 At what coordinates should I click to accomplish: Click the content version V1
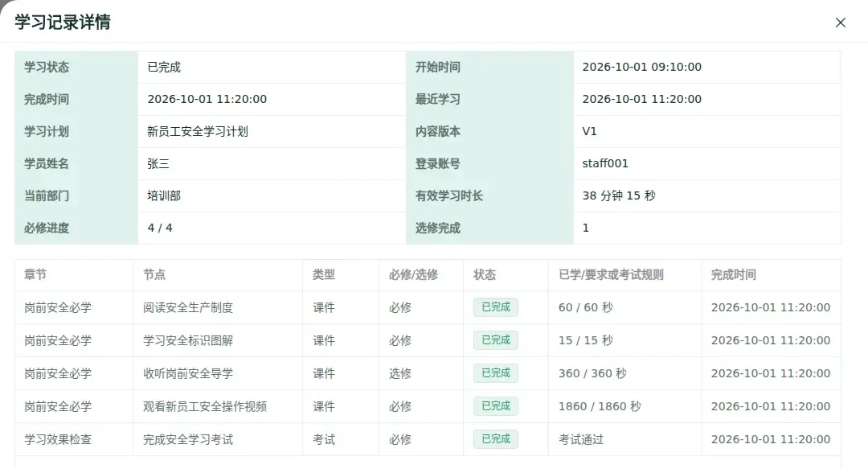590,131
